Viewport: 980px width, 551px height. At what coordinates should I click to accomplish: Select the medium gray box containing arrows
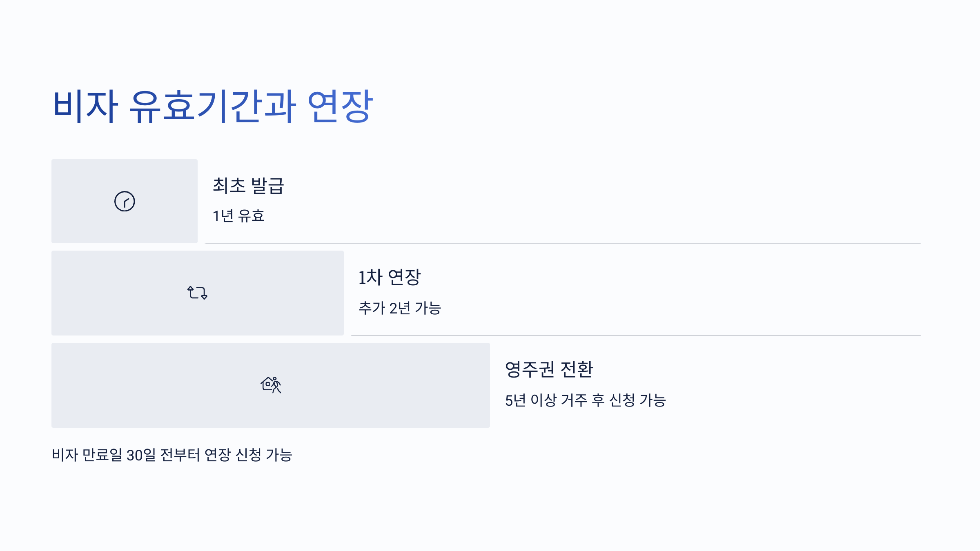pos(198,293)
